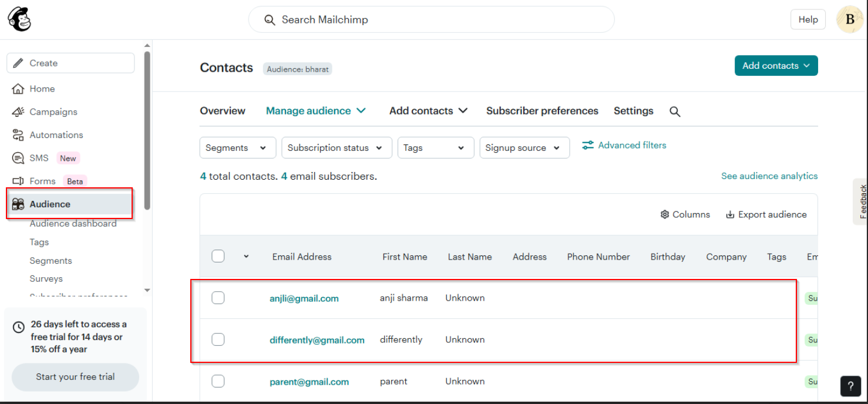Open the Advanced filters link
Viewport: 868px width, 404px height.
pos(624,145)
